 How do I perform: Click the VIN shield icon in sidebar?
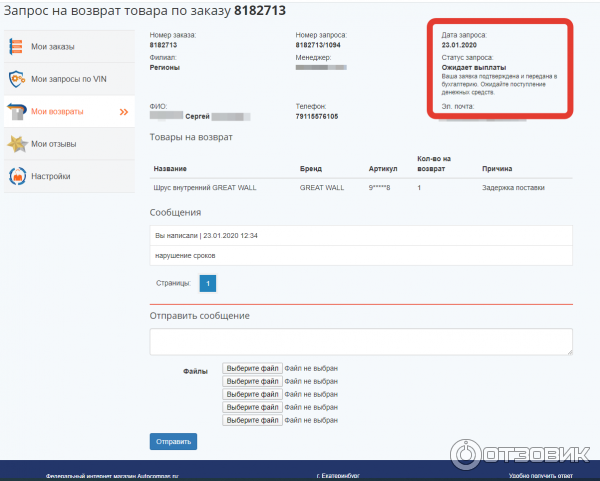coord(17,79)
